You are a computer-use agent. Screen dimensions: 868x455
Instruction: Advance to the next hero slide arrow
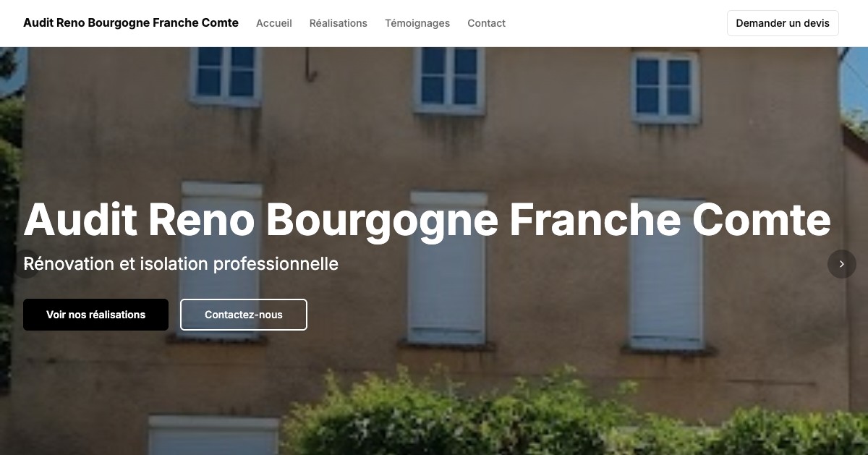841,264
